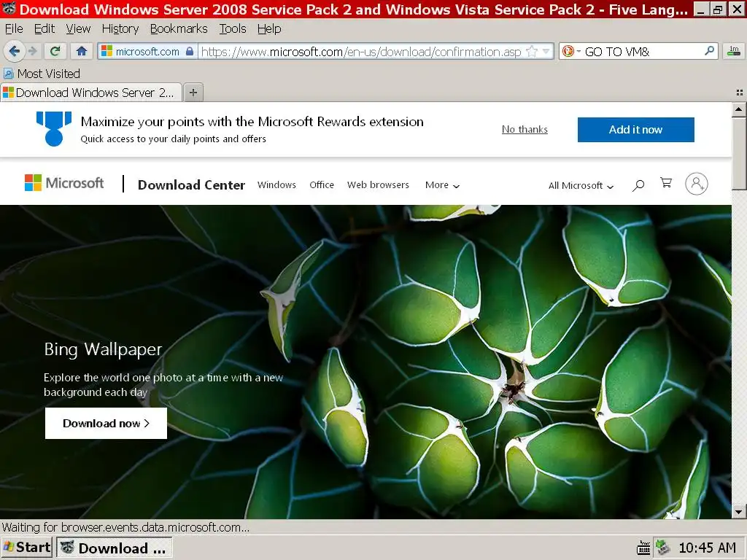Viewport: 747px width, 560px height.
Task: Open the address bar history dropdown arrow
Action: tap(546, 52)
